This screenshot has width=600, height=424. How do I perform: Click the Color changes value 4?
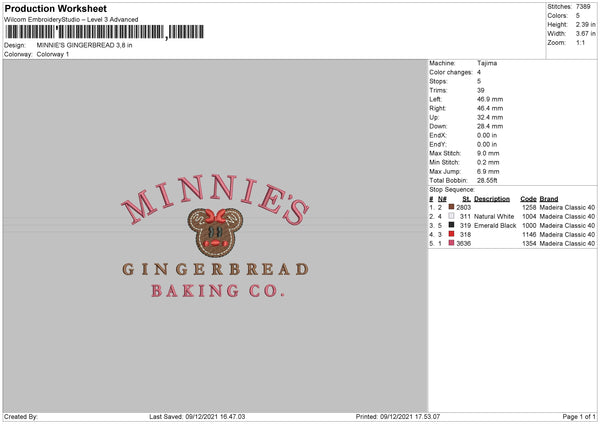479,72
